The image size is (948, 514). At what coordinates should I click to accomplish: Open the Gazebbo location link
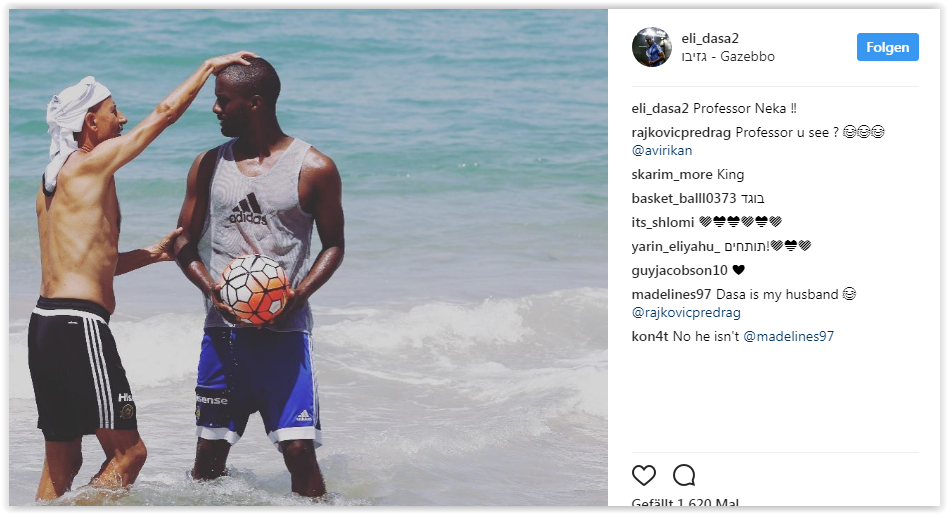(728, 56)
